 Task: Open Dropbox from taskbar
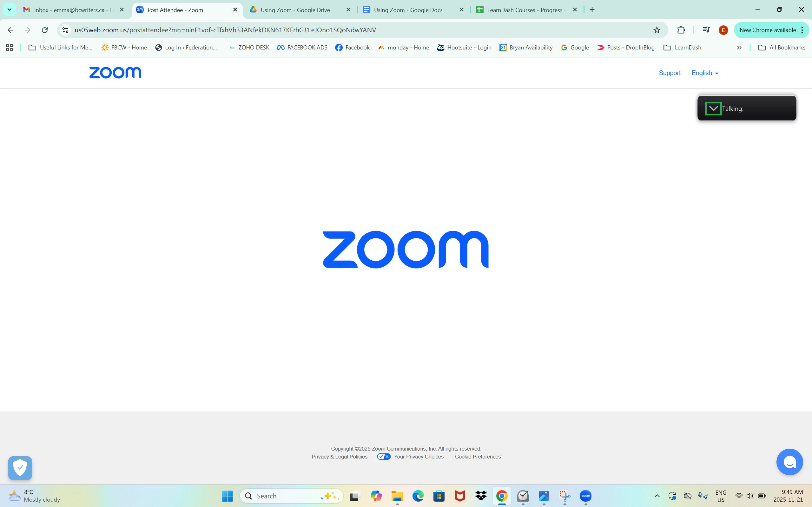click(481, 496)
